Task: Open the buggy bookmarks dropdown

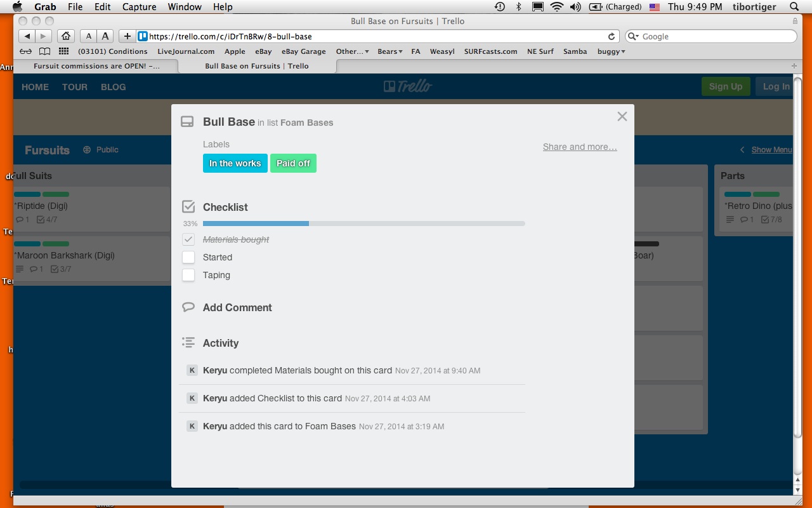Action: [611, 51]
